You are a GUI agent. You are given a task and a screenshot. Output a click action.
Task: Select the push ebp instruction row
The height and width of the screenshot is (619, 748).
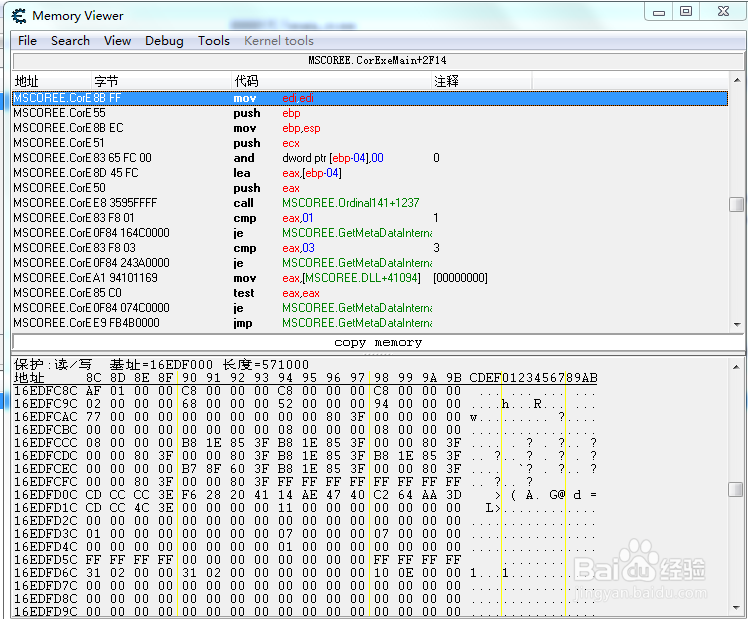[370, 113]
